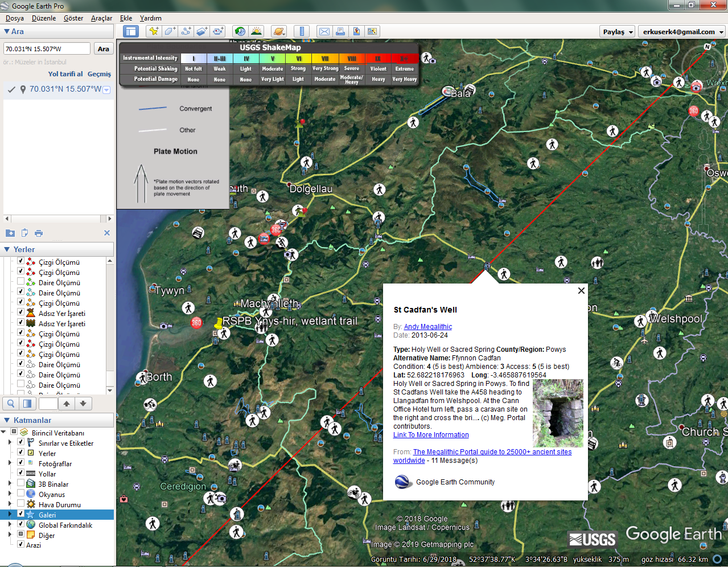Viewport: 728px width, 567px height.
Task: Click Link To More Information
Action: click(x=431, y=435)
